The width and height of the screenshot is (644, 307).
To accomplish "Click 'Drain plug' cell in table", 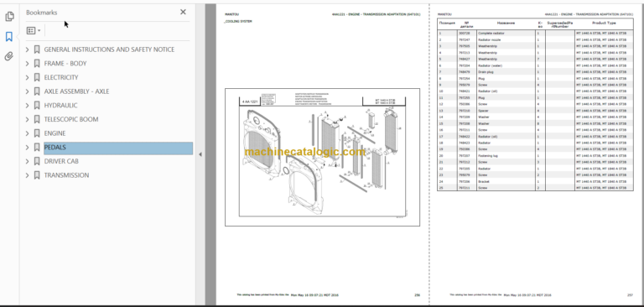I will click(x=486, y=72).
